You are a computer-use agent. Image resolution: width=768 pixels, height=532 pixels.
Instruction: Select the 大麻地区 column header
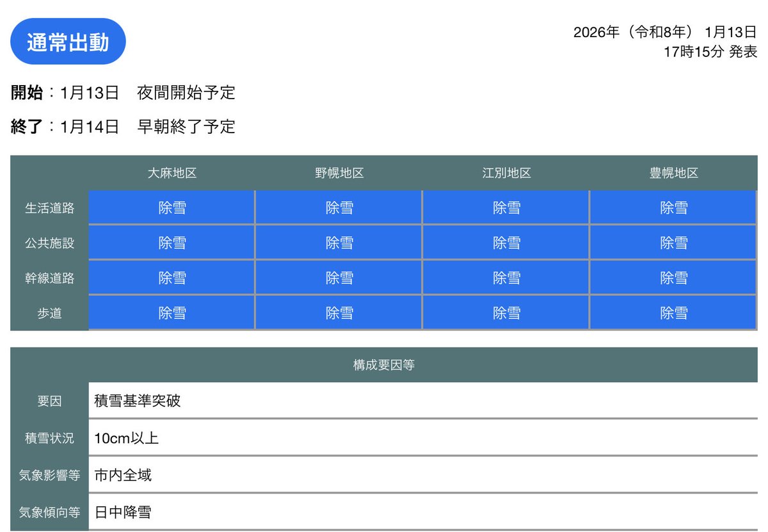(x=172, y=173)
